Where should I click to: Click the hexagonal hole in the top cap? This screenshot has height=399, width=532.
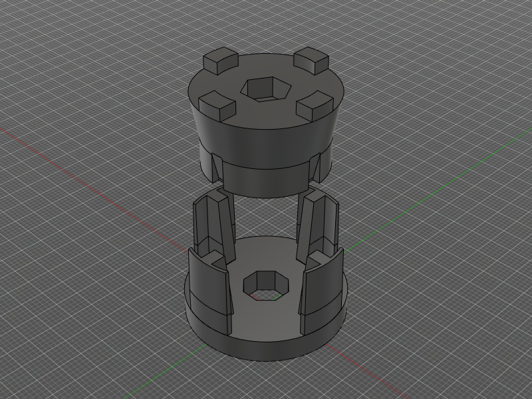click(266, 89)
